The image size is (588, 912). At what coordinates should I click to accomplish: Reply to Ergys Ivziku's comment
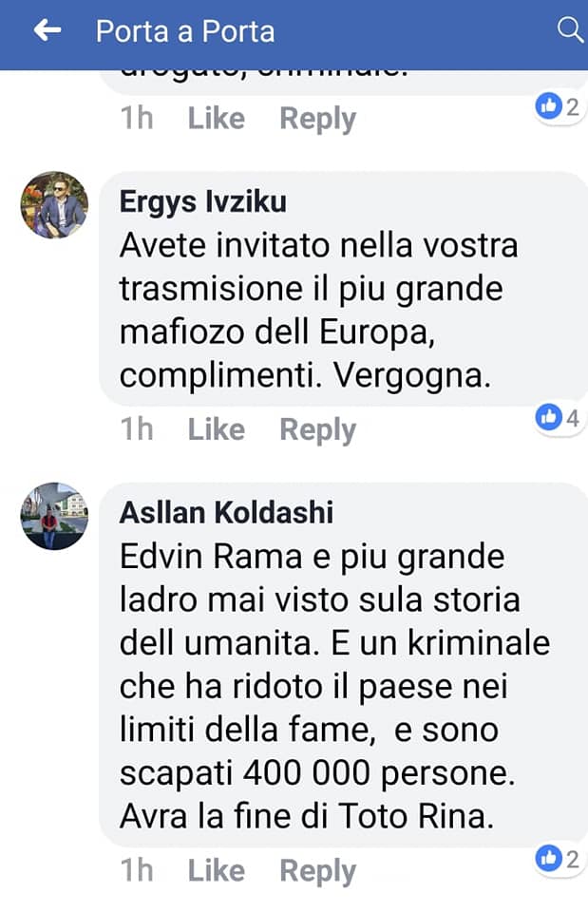point(317,430)
